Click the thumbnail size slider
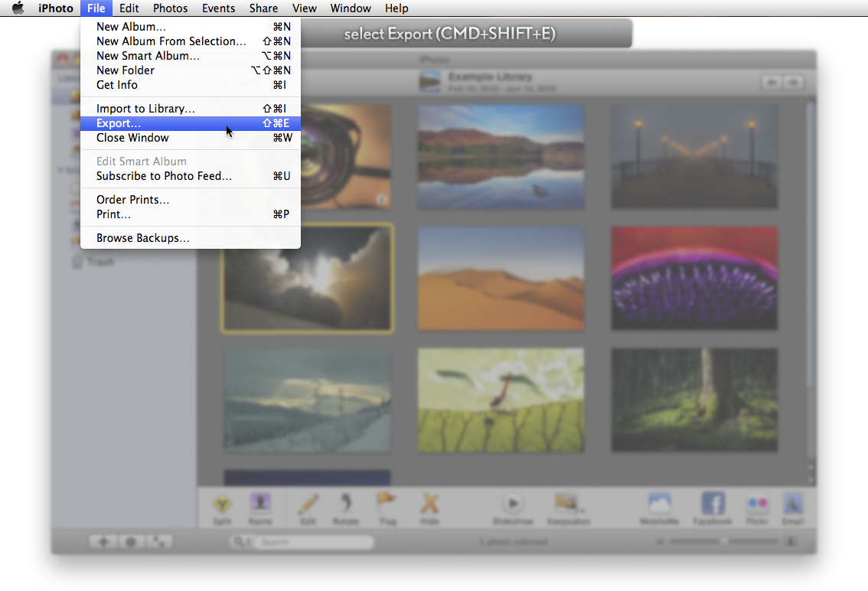The height and width of the screenshot is (591, 868). 723,542
